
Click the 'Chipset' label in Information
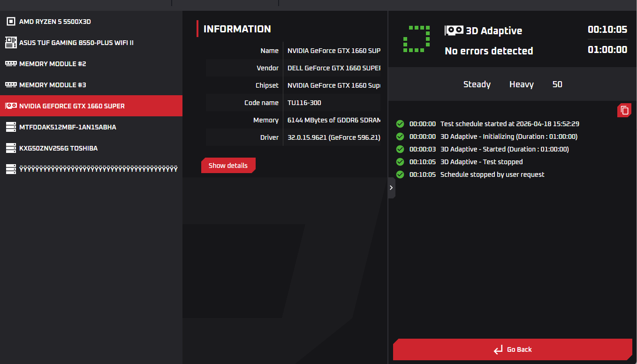click(x=267, y=85)
